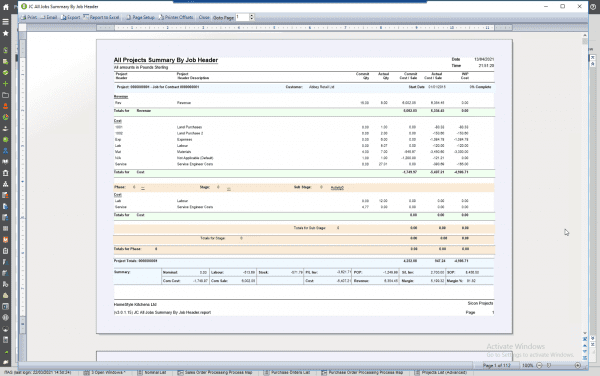The height and width of the screenshot is (376, 600).
Task: Click the bank building icon in sidebar
Action: (x=5, y=173)
